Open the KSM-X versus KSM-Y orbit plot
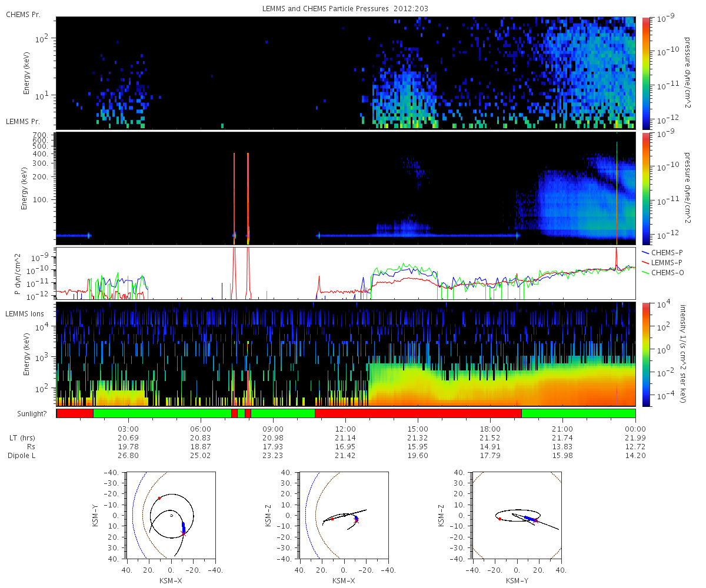This screenshot has width=706, height=588. 171,514
